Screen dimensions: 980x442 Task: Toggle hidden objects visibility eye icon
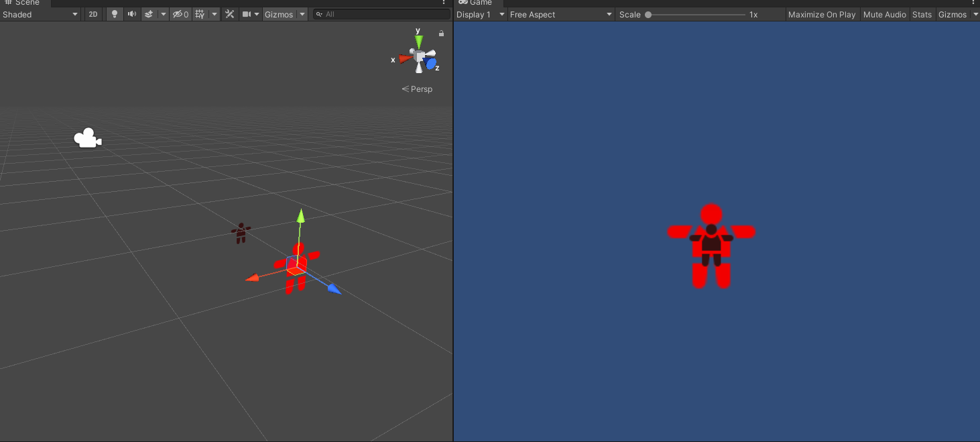pos(180,14)
